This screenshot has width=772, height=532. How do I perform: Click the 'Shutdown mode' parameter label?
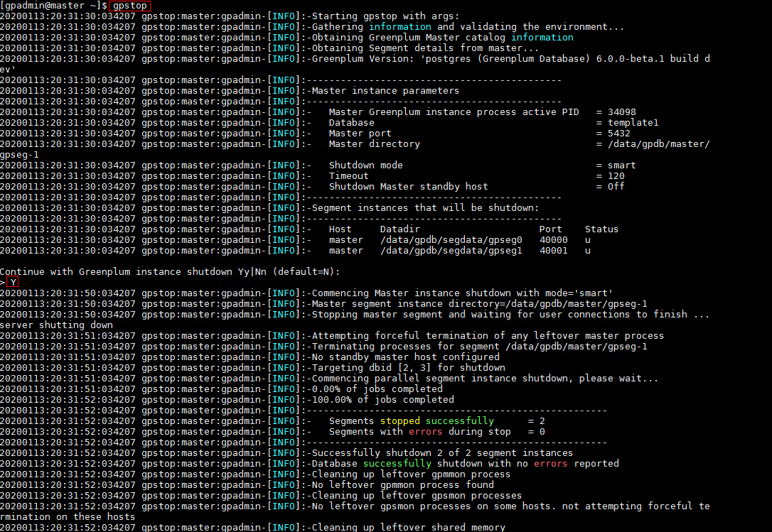366,165
